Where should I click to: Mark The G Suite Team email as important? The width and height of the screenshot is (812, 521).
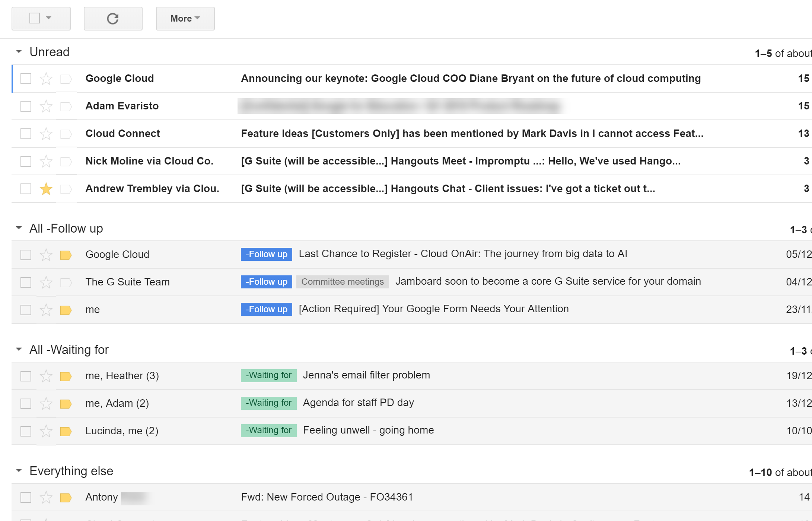click(66, 282)
